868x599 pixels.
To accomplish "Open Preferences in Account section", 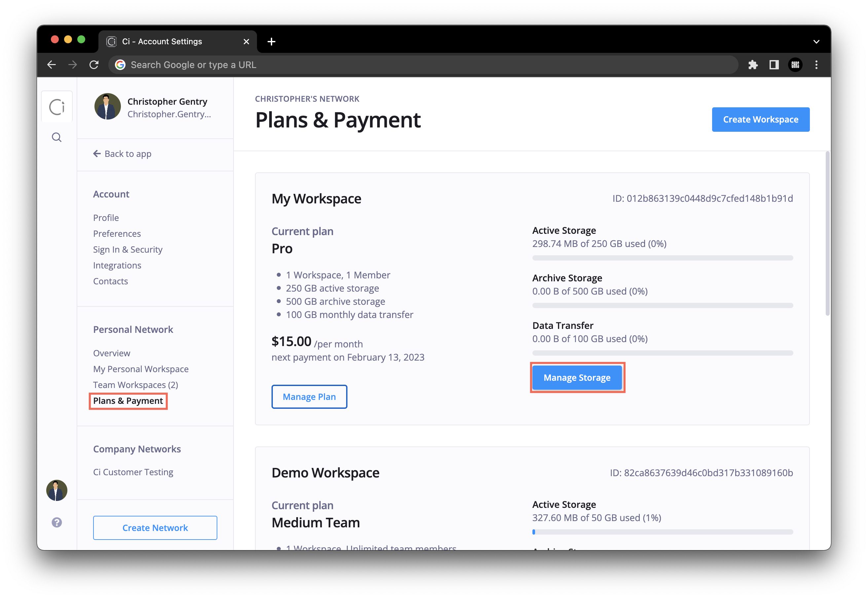I will coord(117,233).
